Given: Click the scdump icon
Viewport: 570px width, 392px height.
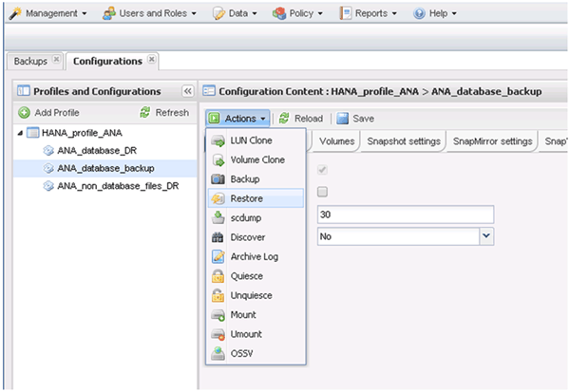Looking at the screenshot, I should tap(218, 218).
